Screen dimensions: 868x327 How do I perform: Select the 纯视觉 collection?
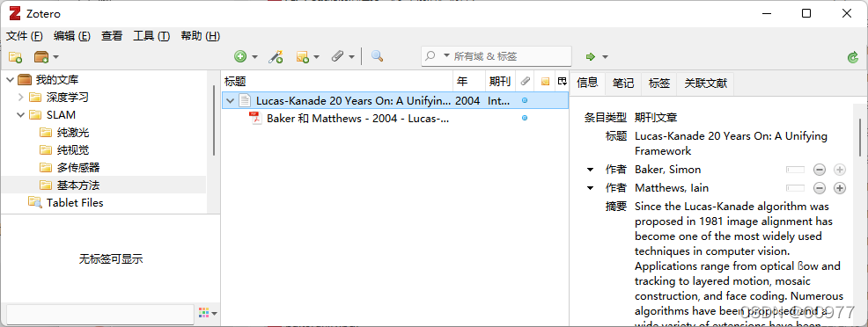pyautogui.click(x=72, y=150)
